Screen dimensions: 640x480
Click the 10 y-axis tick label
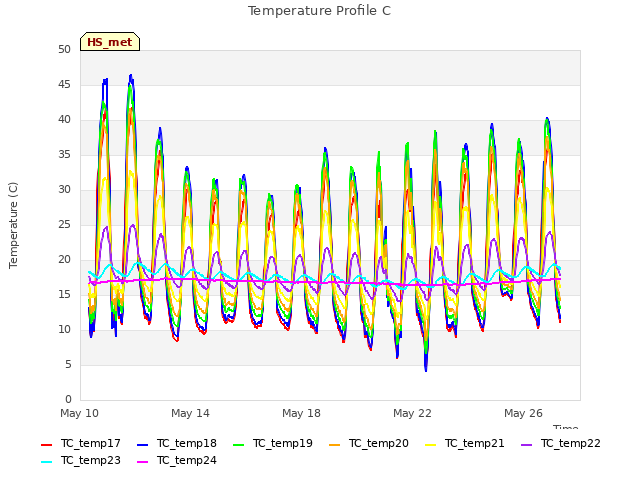(x=64, y=329)
